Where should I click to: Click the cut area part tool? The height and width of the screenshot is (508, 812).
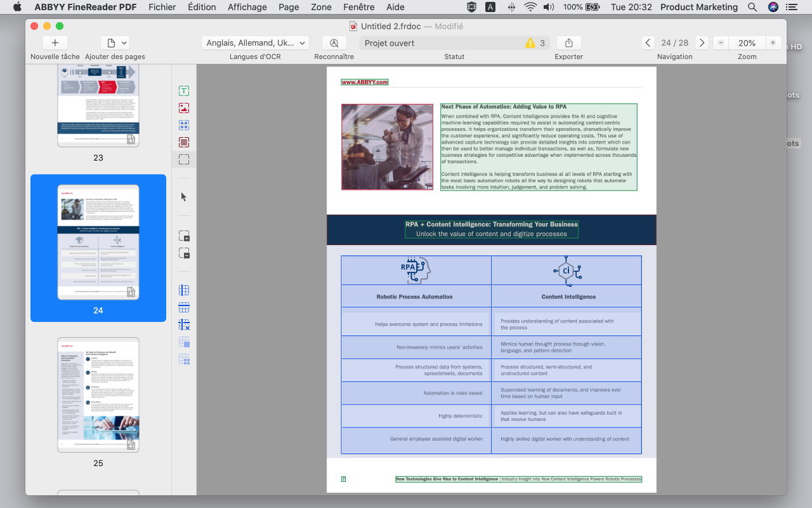(x=184, y=253)
